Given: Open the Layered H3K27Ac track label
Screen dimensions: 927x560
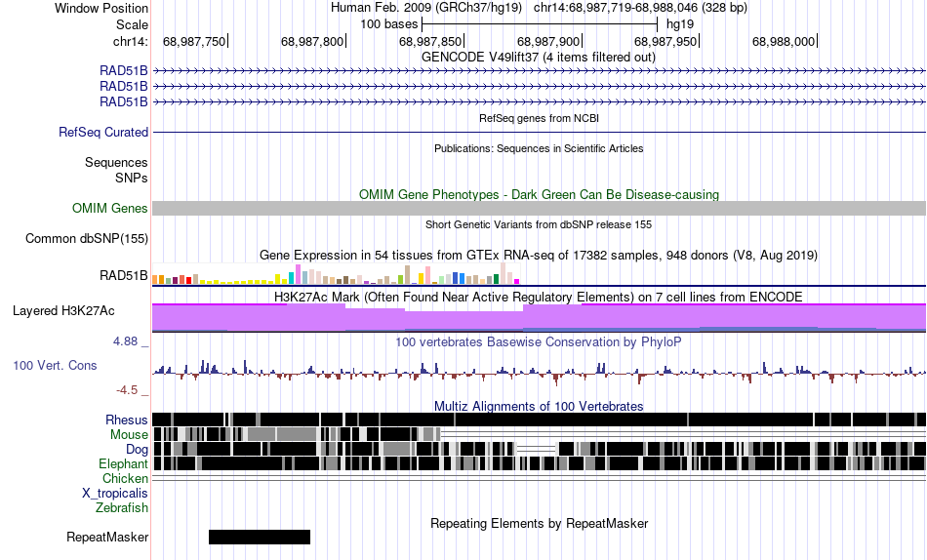Looking at the screenshot, I should tap(63, 310).
